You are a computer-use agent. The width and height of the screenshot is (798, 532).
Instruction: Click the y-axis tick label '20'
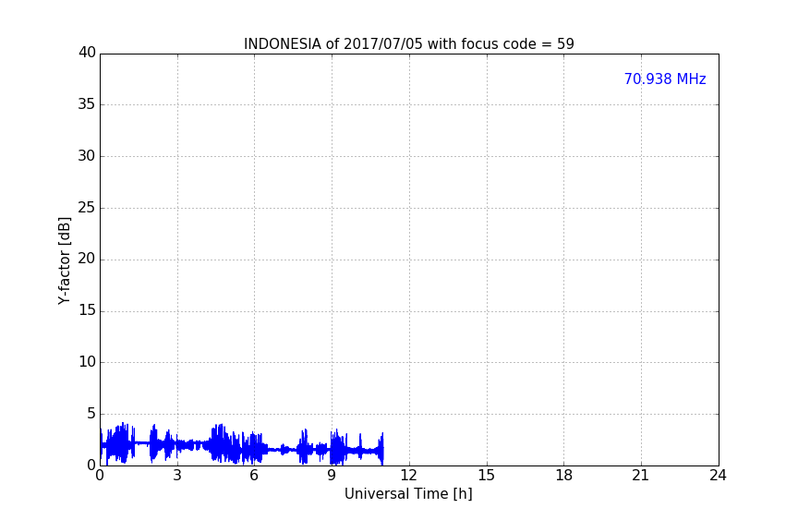87,259
